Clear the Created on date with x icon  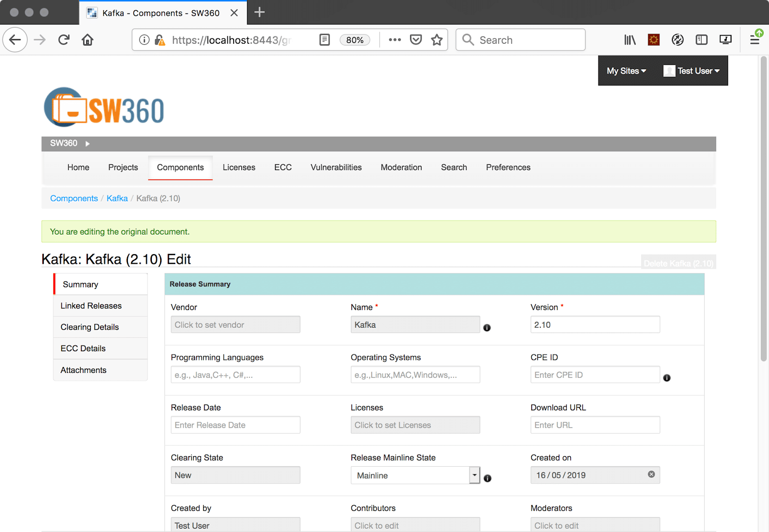coord(651,474)
